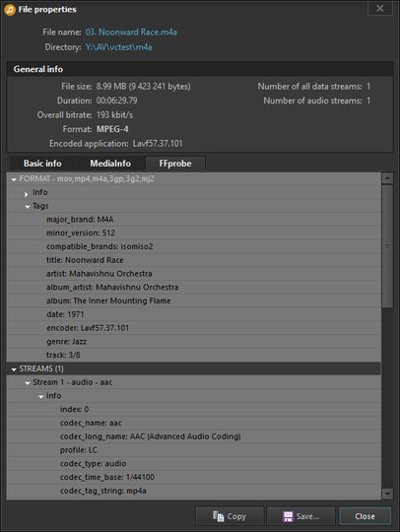
Task: Click the Save button's floppy disk icon
Action: pyautogui.click(x=288, y=516)
